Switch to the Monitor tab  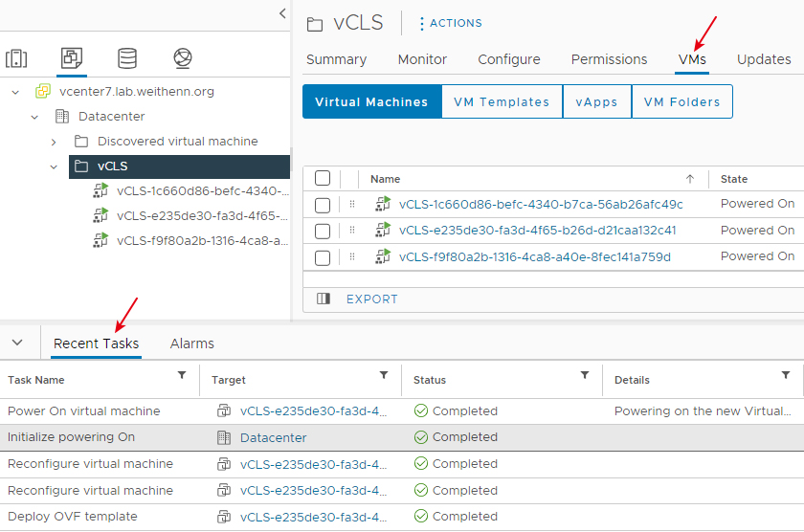(422, 59)
